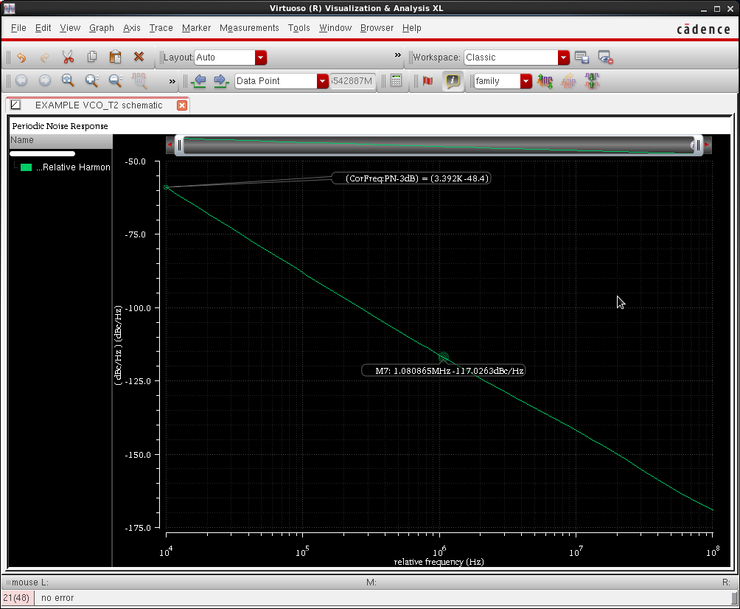
Task: Move marker to previous data point arrow
Action: [199, 81]
